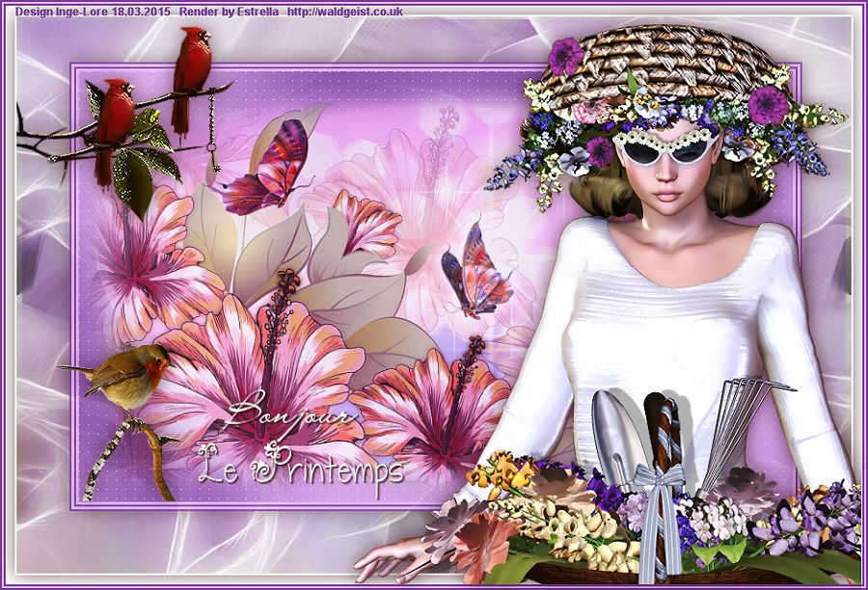
Task: Click the http://waldgeist.co.uk URL text
Action: click(x=345, y=12)
